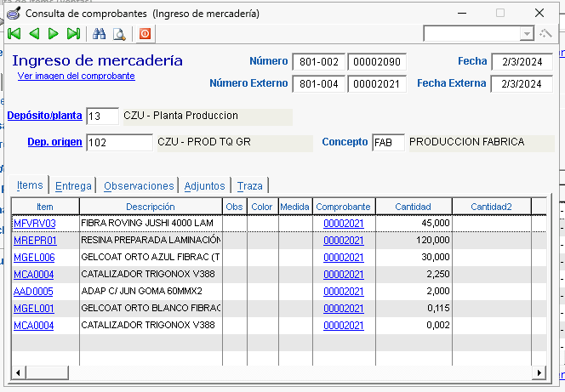Click the Depósito/planta link label
Viewport: 565px width, 392px height.
pyautogui.click(x=45, y=116)
